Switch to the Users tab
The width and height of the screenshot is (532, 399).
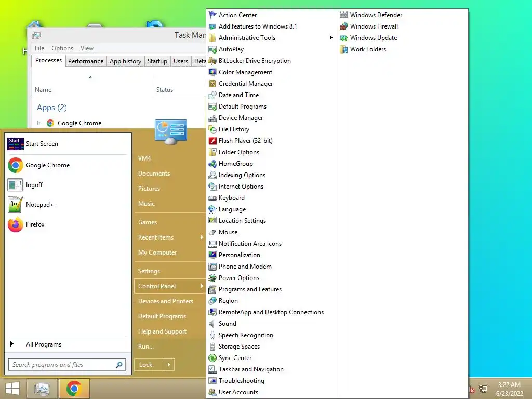pos(181,61)
